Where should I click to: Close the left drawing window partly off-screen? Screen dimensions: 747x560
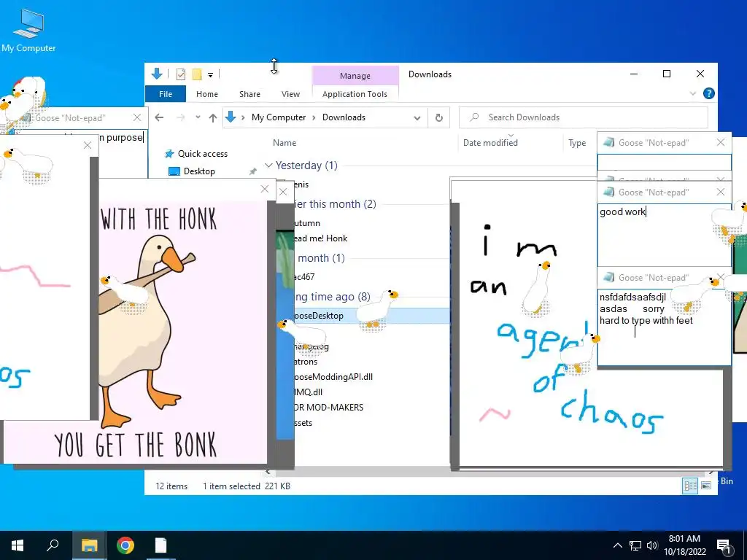[x=88, y=145]
